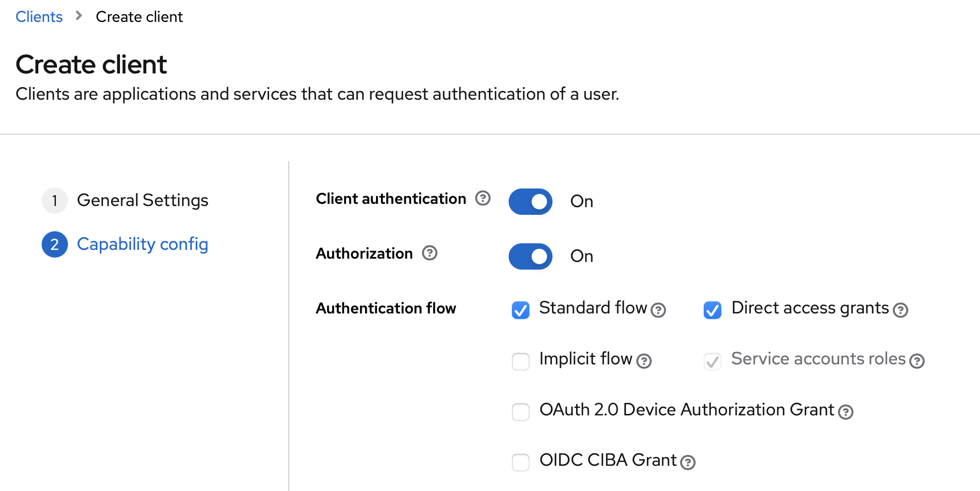
Task: Click Direct access grants help icon
Action: [x=901, y=310]
